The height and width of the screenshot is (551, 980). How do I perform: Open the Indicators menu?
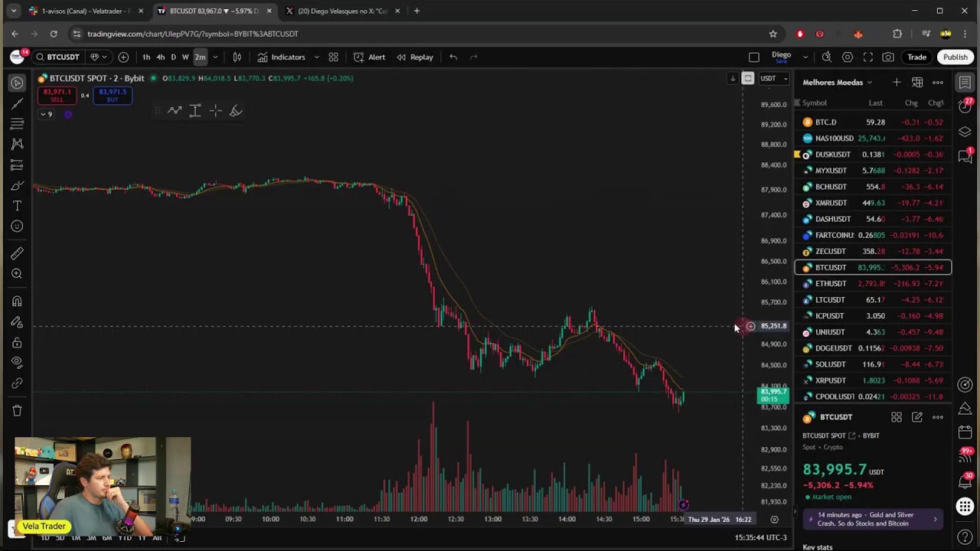[281, 57]
